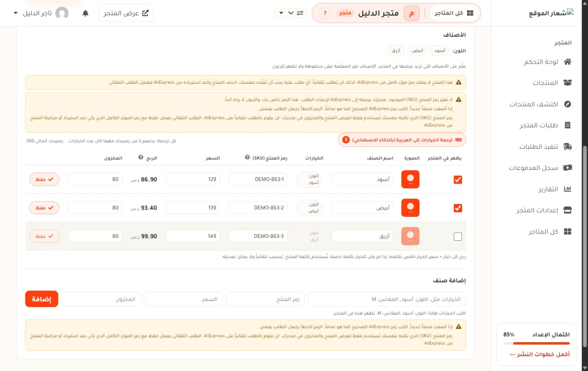Click the box icon beside المنتجات
The height and width of the screenshot is (371, 588).
568,83
